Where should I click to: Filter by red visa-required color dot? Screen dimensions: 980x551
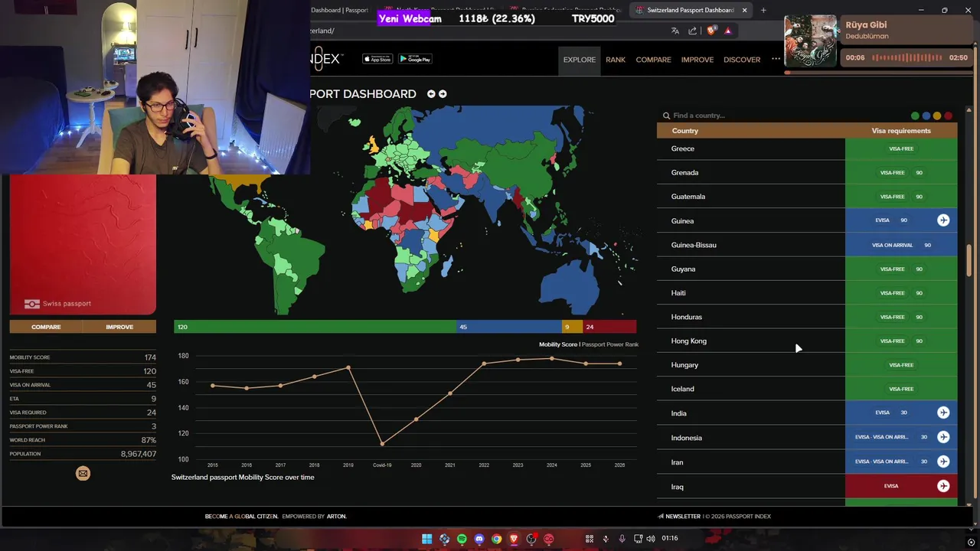[948, 116]
